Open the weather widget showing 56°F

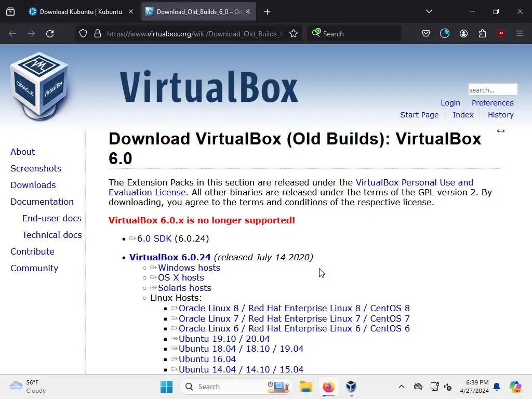pos(28,387)
